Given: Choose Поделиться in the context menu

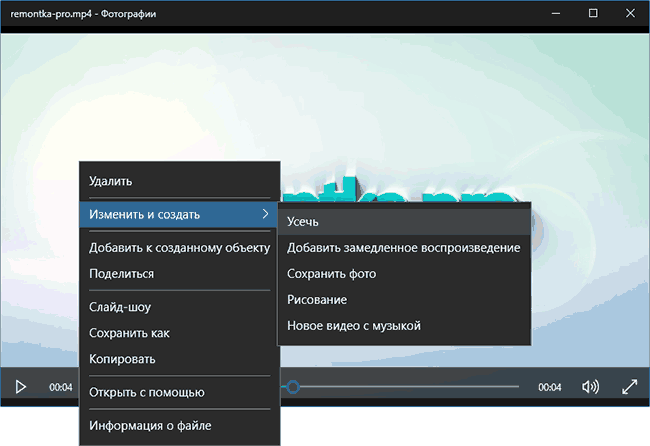Looking at the screenshot, I should pos(121,273).
